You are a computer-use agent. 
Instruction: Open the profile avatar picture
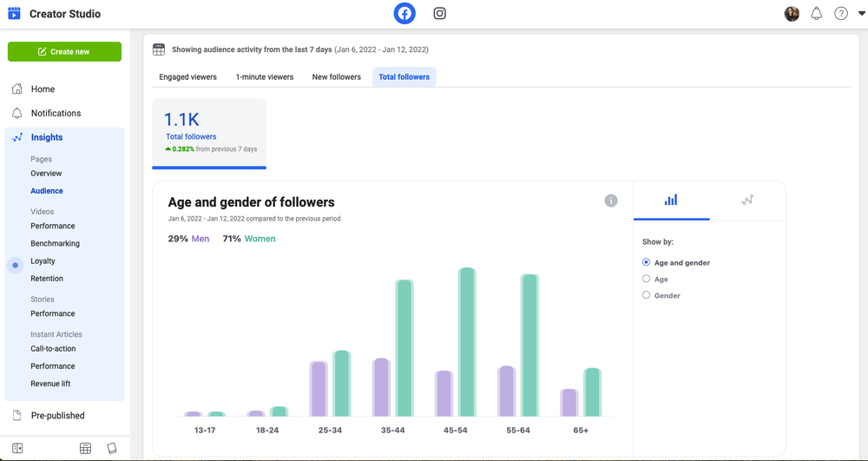[792, 14]
